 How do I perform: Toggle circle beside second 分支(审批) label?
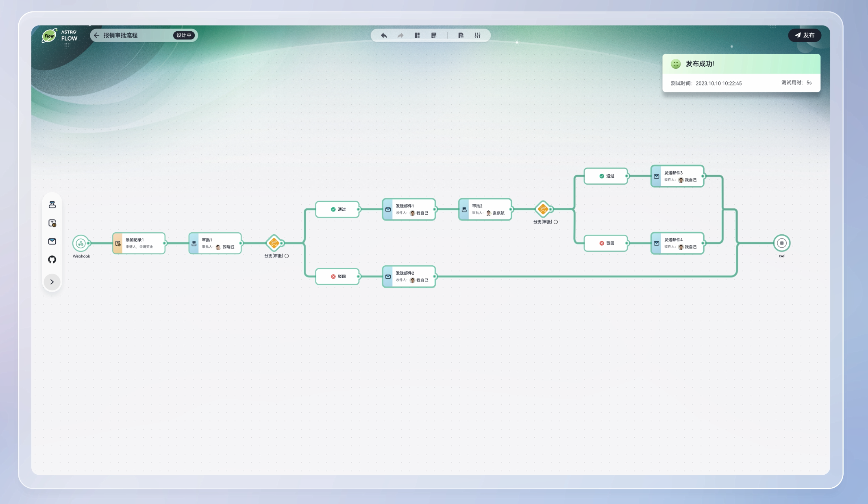(x=556, y=222)
